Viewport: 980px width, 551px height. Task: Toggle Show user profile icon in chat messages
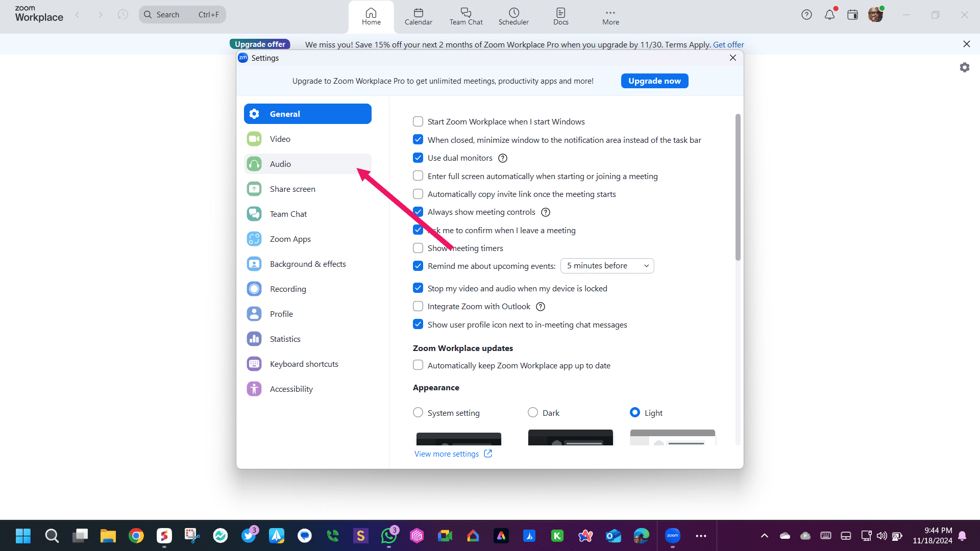click(x=418, y=324)
